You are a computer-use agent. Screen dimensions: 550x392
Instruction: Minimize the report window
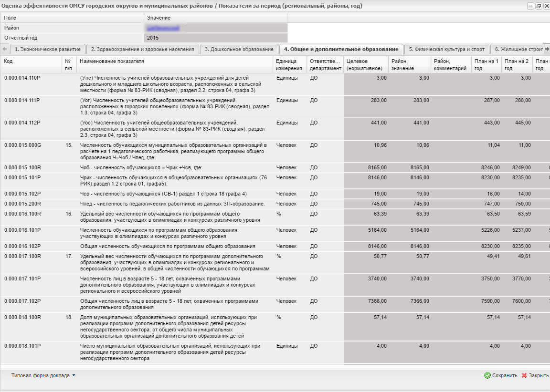530,6
